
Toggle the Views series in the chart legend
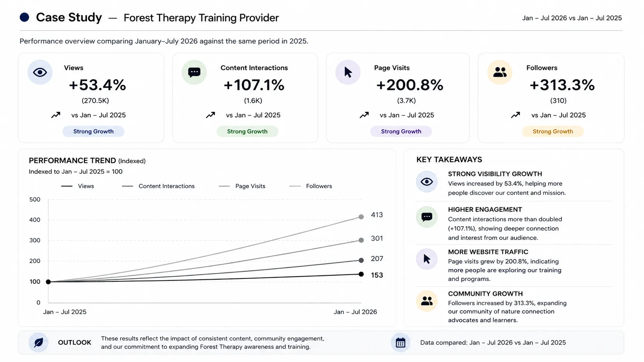tap(77, 186)
